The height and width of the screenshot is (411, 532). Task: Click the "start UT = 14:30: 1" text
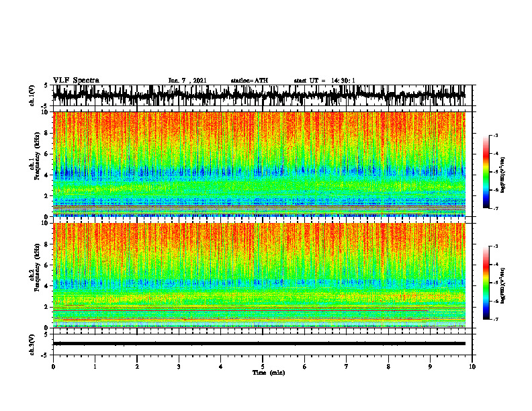tap(324, 81)
